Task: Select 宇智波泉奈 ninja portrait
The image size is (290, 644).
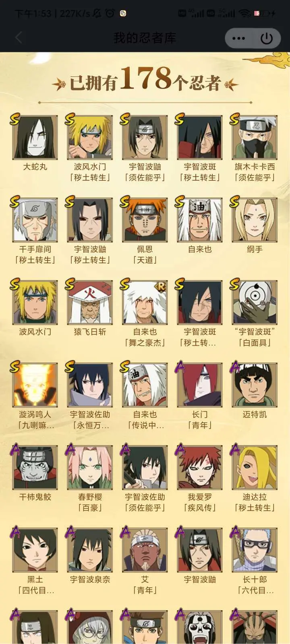Action: (90, 550)
